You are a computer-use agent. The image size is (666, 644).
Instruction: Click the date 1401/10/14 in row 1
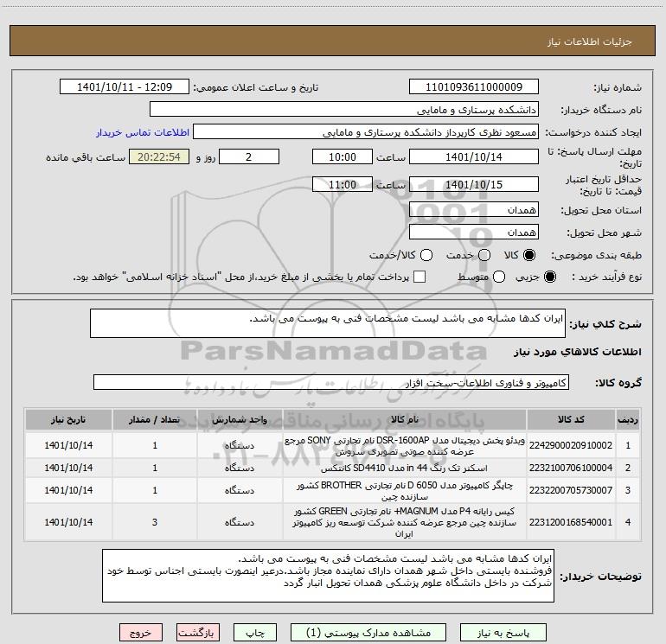68,445
